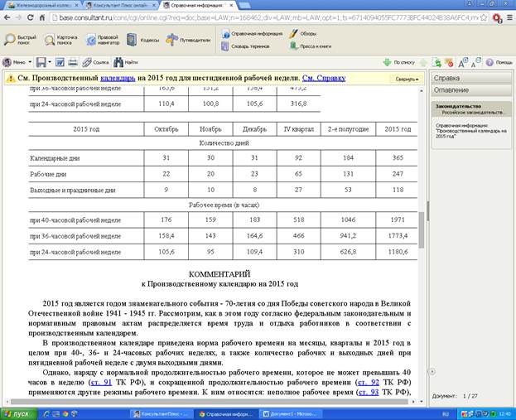Reload the browser page
516x420 pixels.
coord(31,17)
